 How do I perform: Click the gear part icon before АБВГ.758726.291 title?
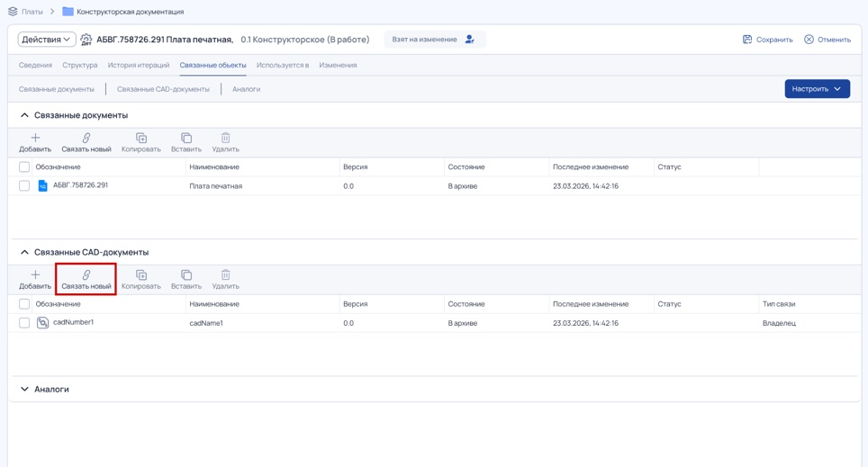[x=86, y=40]
